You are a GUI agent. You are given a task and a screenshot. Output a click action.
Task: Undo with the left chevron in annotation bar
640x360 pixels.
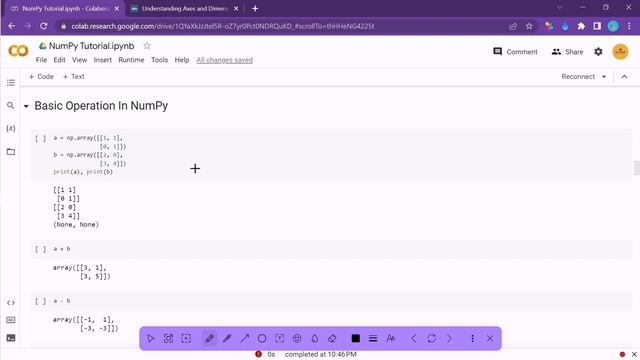coord(414,338)
